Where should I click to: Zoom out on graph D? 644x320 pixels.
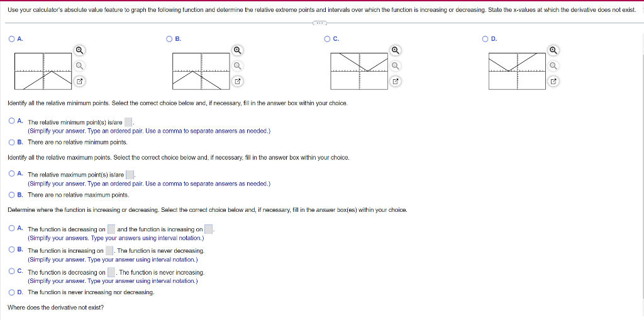pyautogui.click(x=553, y=66)
